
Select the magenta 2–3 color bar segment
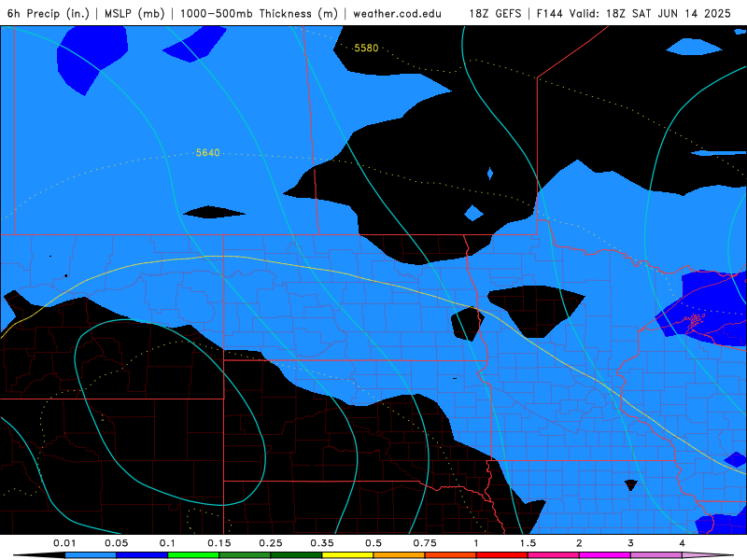point(605,555)
